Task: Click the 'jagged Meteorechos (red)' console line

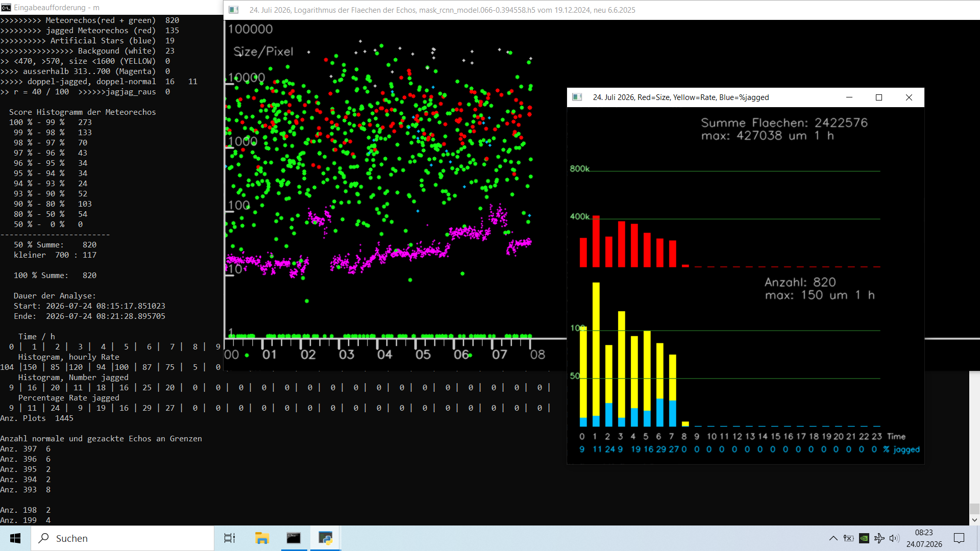Action: click(x=90, y=31)
